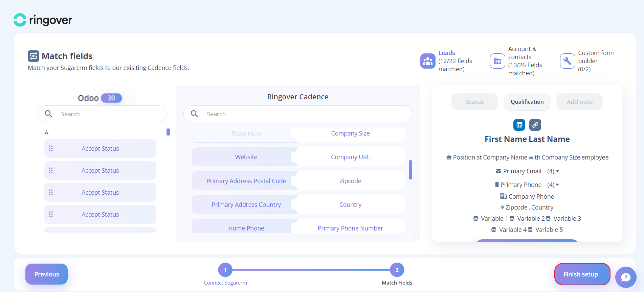
Task: Click the Match fields heading icon
Action: [x=34, y=56]
